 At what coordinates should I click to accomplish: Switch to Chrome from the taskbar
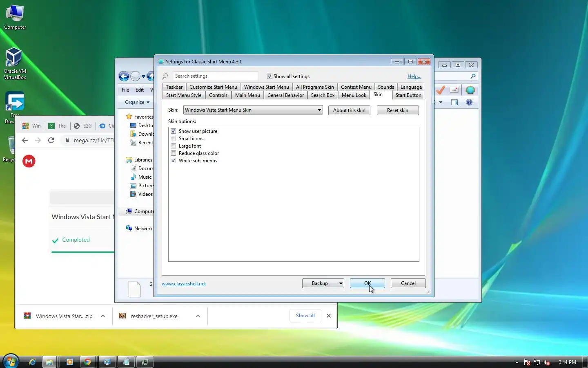(87, 362)
